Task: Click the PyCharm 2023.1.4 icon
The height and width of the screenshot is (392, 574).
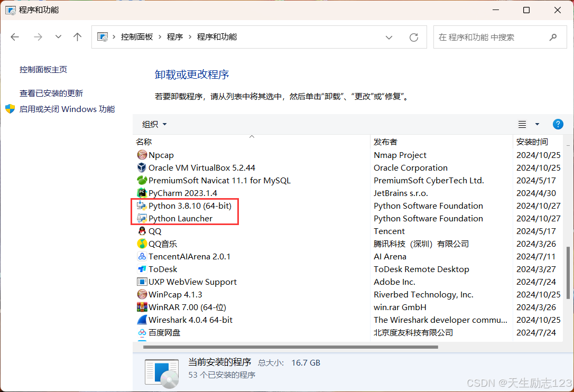Action: [x=142, y=193]
